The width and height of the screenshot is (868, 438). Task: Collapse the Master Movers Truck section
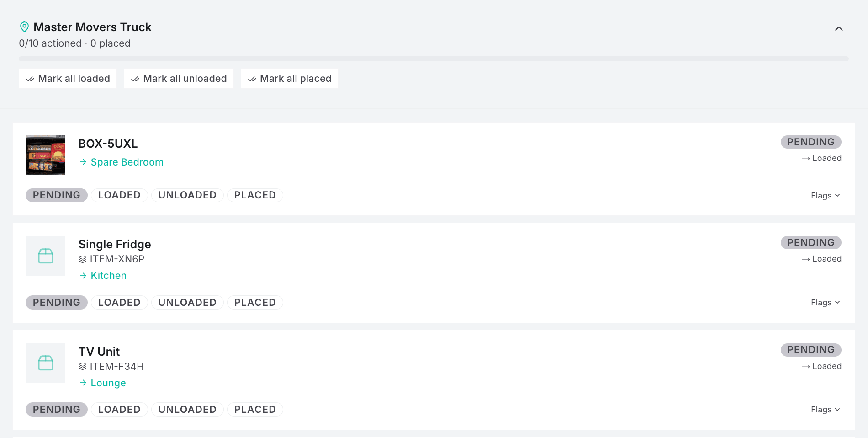tap(839, 29)
